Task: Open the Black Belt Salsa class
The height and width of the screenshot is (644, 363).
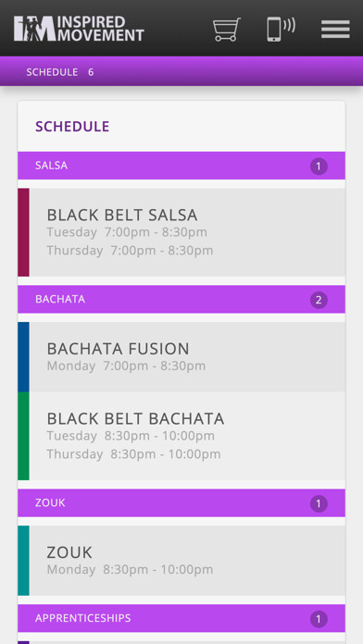Action: coord(181,232)
